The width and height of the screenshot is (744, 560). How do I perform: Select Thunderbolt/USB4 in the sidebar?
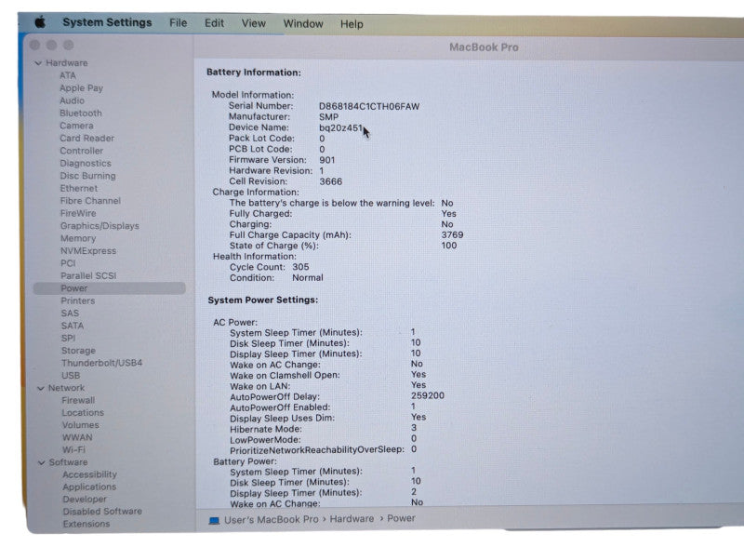(101, 363)
